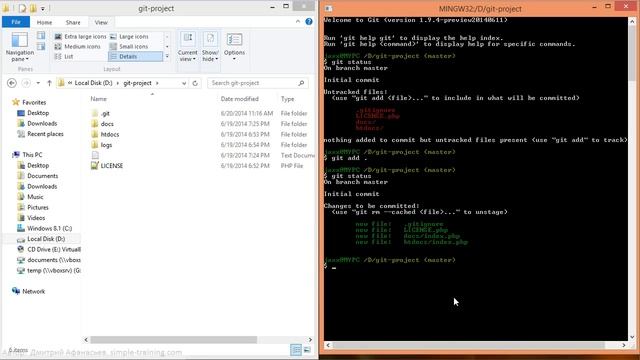This screenshot has width=640, height=360.
Task: Switch to the Share ribbon tab
Action: tap(73, 22)
